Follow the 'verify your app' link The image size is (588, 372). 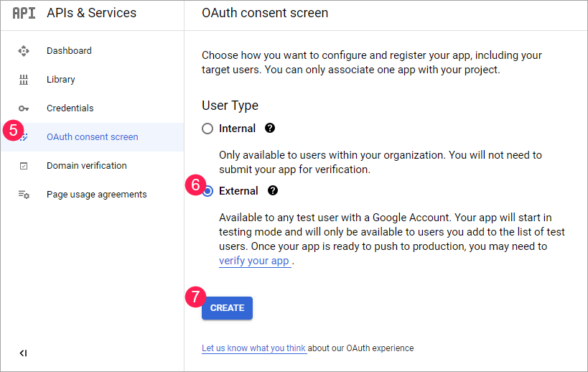pos(254,261)
